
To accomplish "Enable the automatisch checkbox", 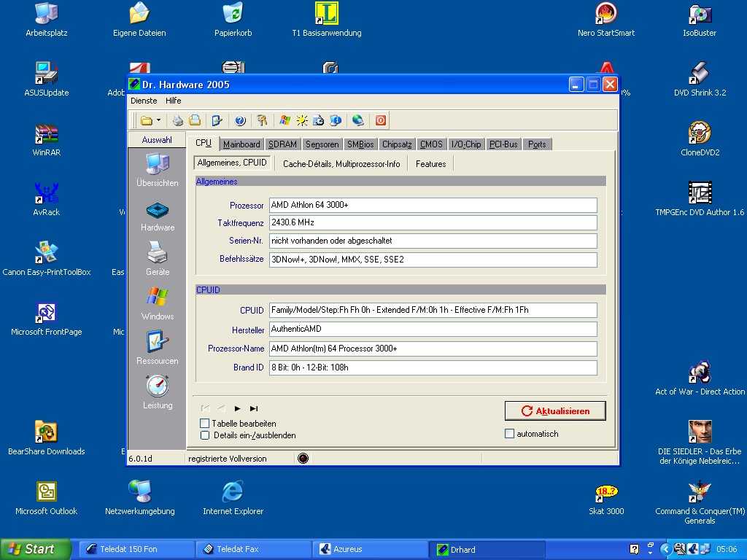I will [509, 434].
